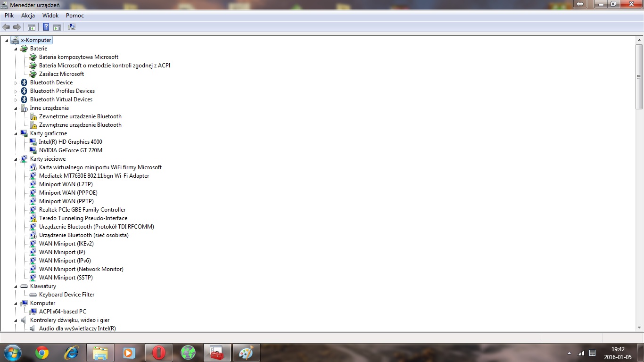Expand the Bluetooth Virtual Devices category
644x362 pixels.
(16, 99)
